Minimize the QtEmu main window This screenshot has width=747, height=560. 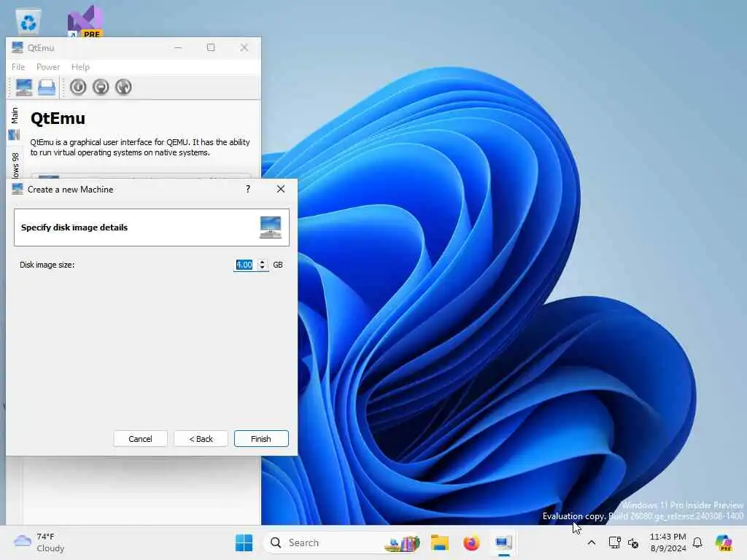(178, 47)
